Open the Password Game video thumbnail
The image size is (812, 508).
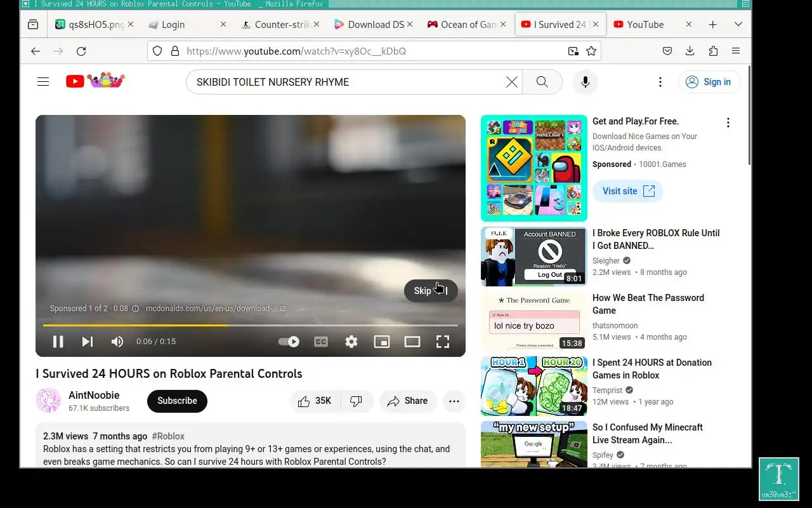[534, 321]
